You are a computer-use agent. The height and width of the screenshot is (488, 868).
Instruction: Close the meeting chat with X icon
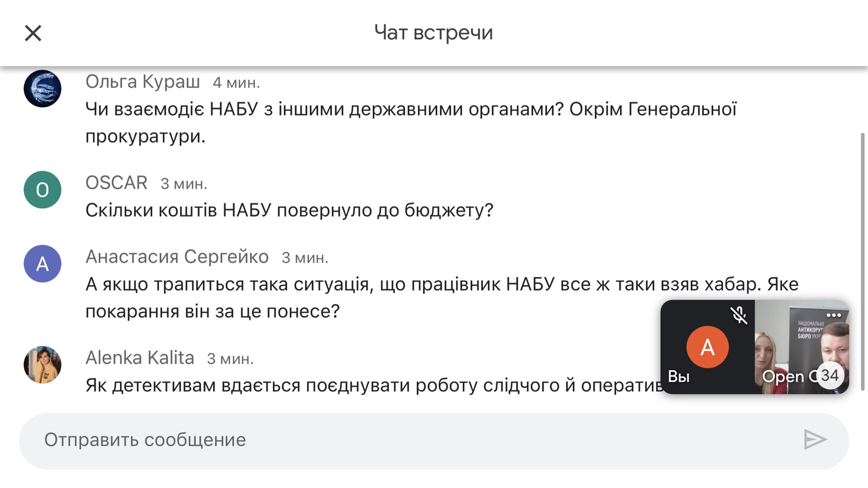33,33
